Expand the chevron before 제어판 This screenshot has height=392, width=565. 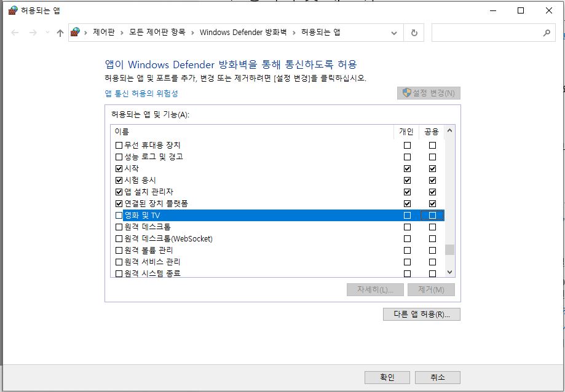[x=85, y=33]
